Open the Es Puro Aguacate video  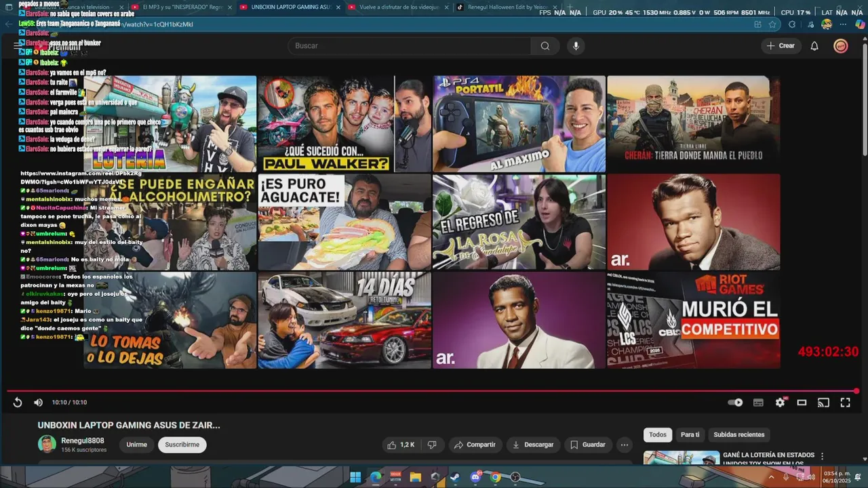[344, 222]
